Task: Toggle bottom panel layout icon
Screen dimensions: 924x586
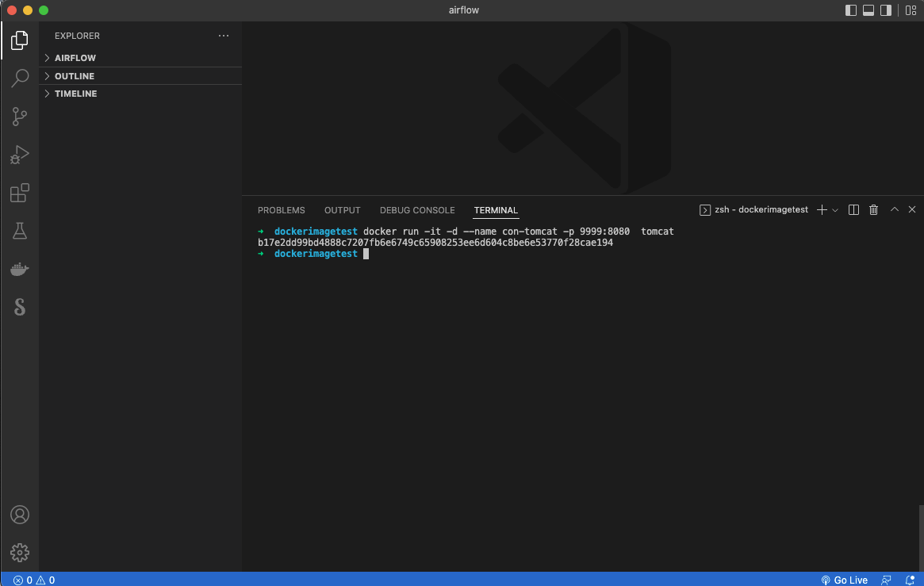Action: click(868, 10)
